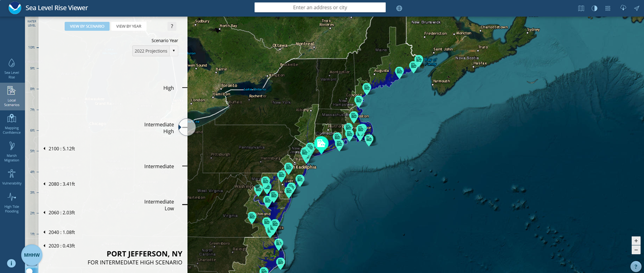The width and height of the screenshot is (644, 273).
Task: Click the share paper plane icon
Action: pyautogui.click(x=637, y=8)
